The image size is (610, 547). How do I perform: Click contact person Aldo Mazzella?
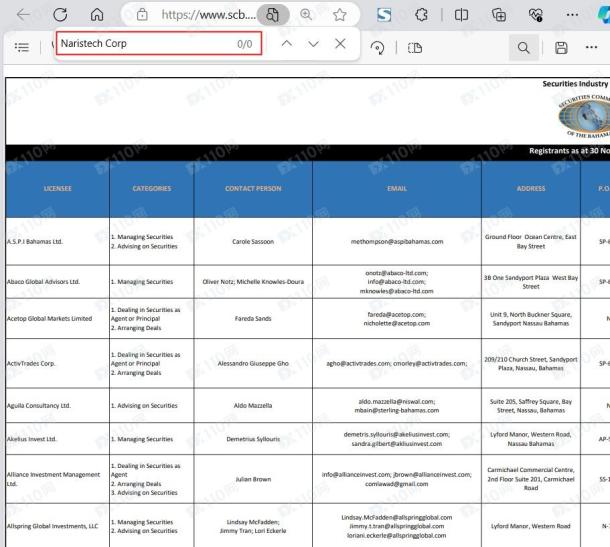(x=253, y=405)
